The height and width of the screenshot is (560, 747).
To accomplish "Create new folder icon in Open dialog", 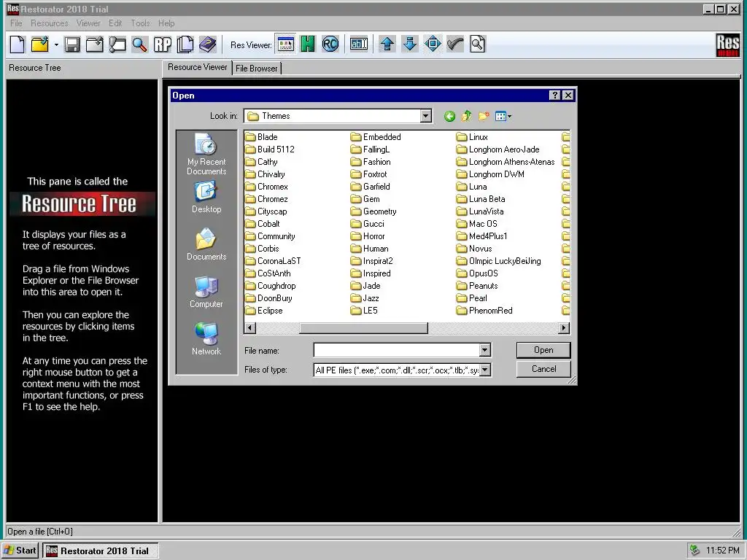I will coord(484,116).
